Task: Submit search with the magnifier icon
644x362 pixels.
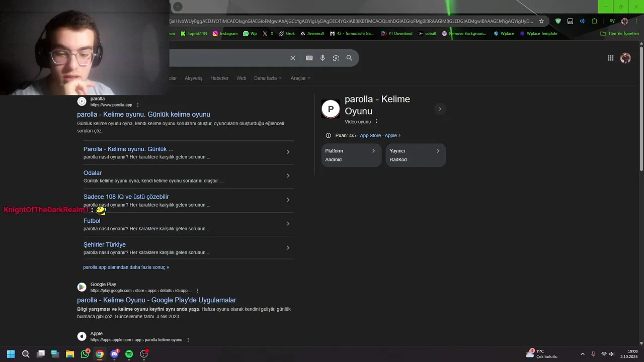Action: (349, 58)
